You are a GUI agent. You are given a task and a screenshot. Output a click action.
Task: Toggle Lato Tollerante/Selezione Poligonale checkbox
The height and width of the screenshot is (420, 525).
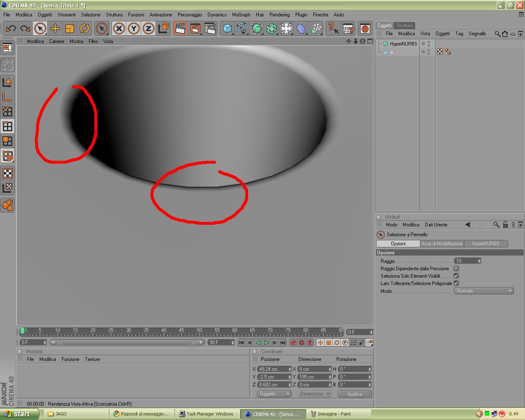click(456, 283)
